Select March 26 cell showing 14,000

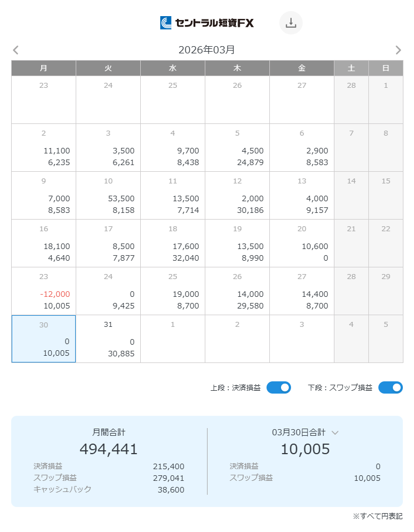[x=237, y=291]
